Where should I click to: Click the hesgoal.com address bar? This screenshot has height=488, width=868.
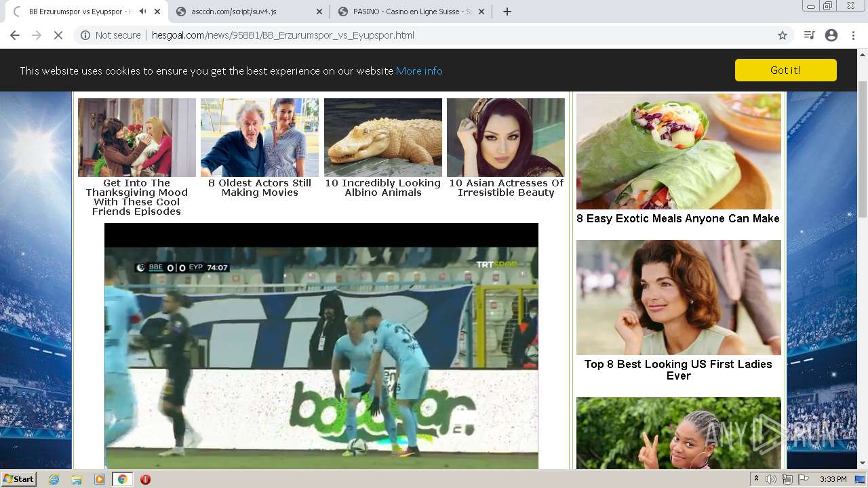(x=434, y=35)
